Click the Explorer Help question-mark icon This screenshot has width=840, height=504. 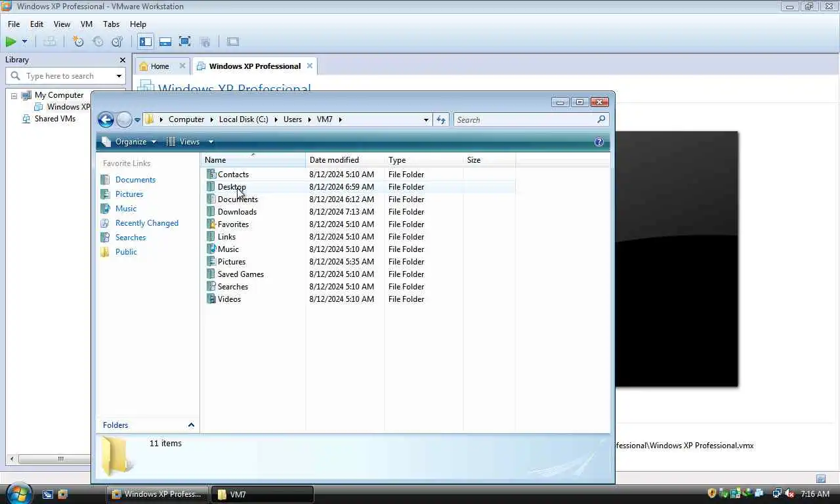[598, 142]
